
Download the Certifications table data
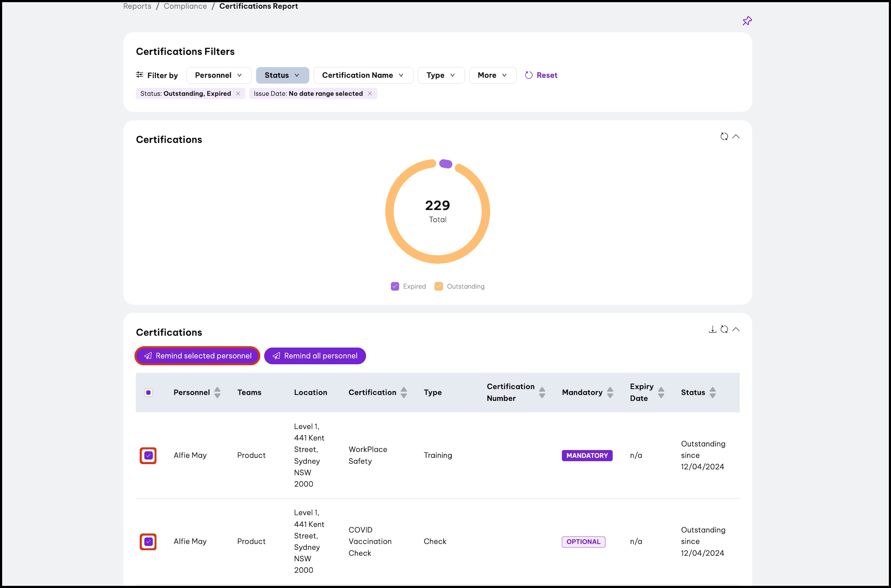[712, 329]
